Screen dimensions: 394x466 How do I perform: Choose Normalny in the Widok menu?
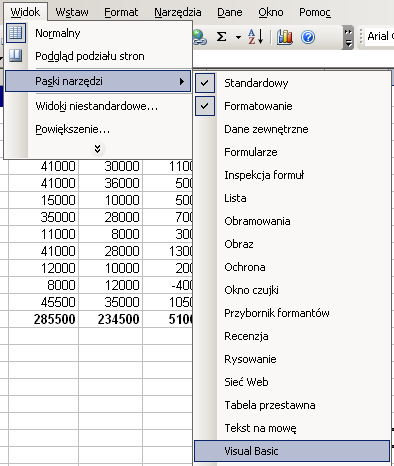click(x=98, y=33)
